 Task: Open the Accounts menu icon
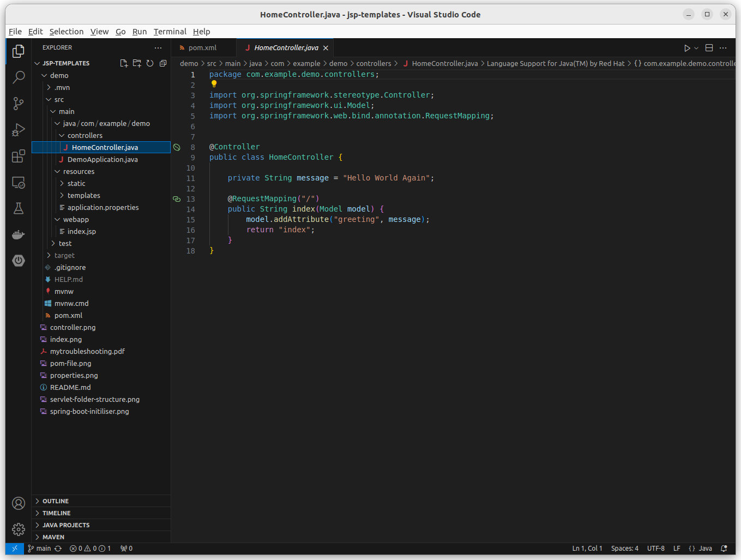(x=19, y=503)
